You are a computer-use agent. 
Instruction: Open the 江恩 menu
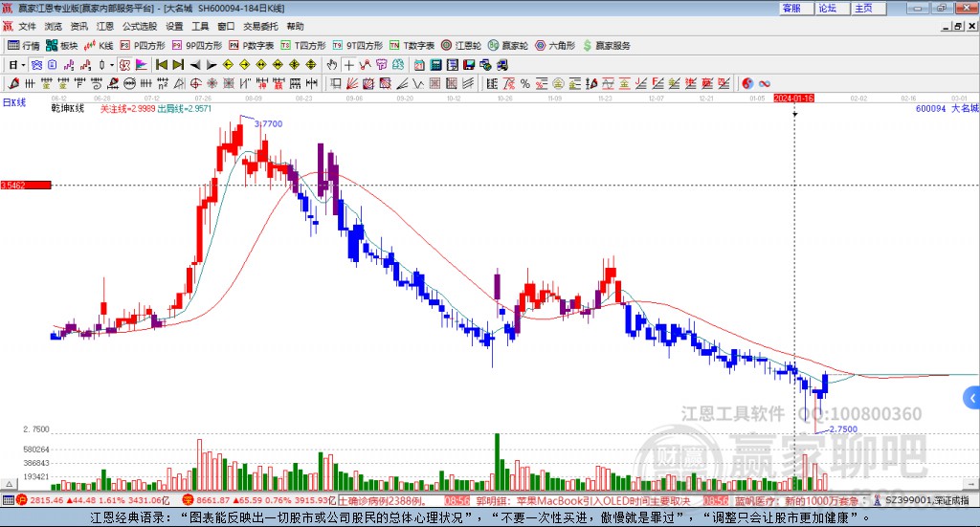pyautogui.click(x=105, y=26)
